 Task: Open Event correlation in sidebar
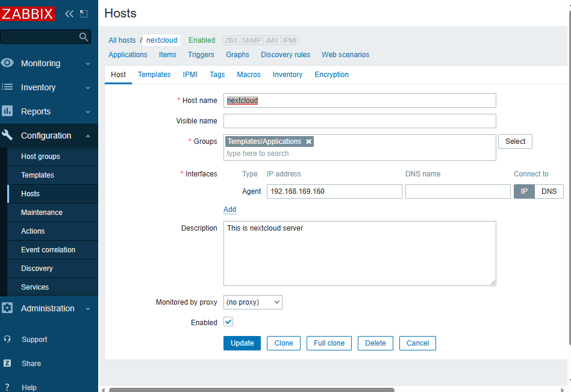[x=52, y=250]
